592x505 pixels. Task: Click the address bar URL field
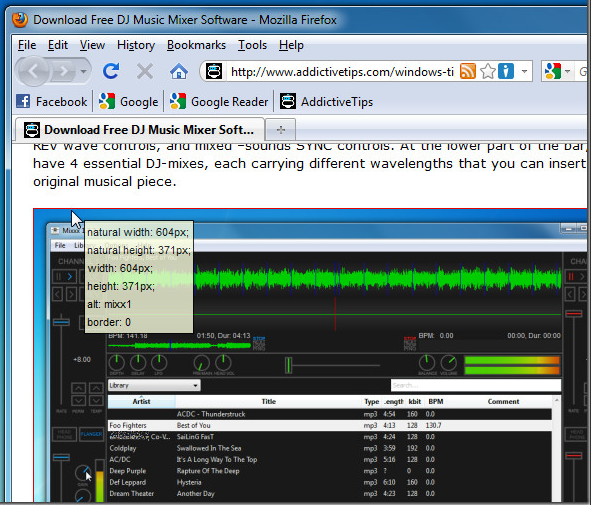342,71
